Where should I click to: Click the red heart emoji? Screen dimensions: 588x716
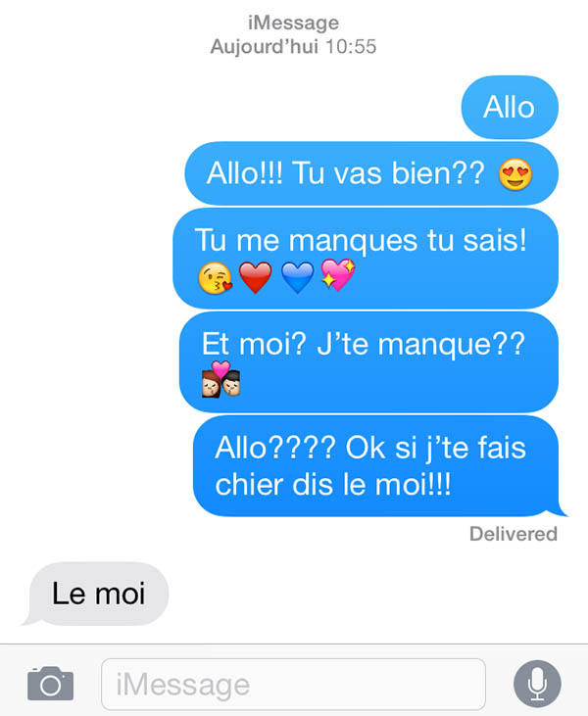256,277
